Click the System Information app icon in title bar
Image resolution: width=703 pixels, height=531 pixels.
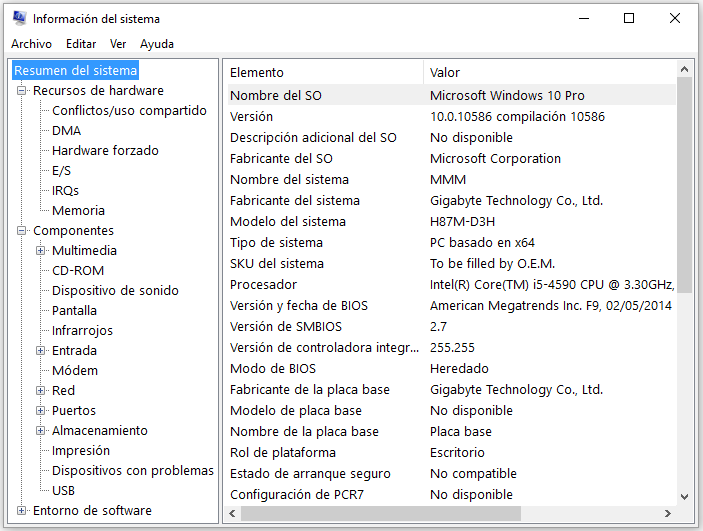click(19, 18)
